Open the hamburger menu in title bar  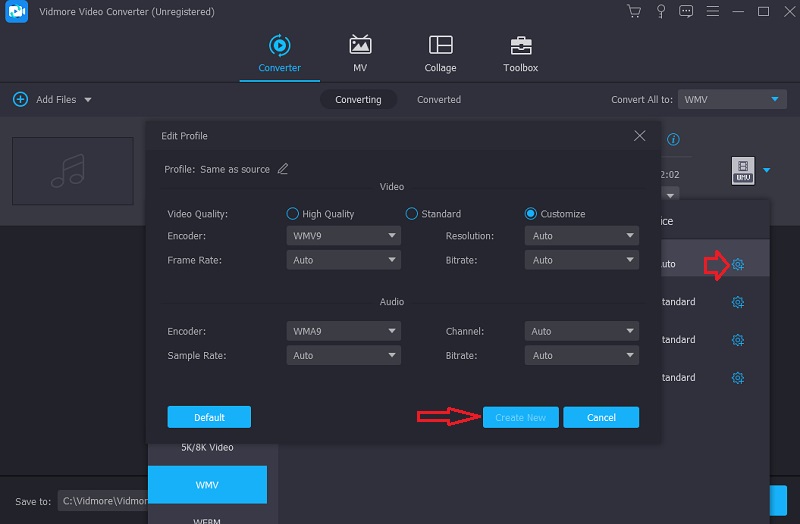click(713, 12)
